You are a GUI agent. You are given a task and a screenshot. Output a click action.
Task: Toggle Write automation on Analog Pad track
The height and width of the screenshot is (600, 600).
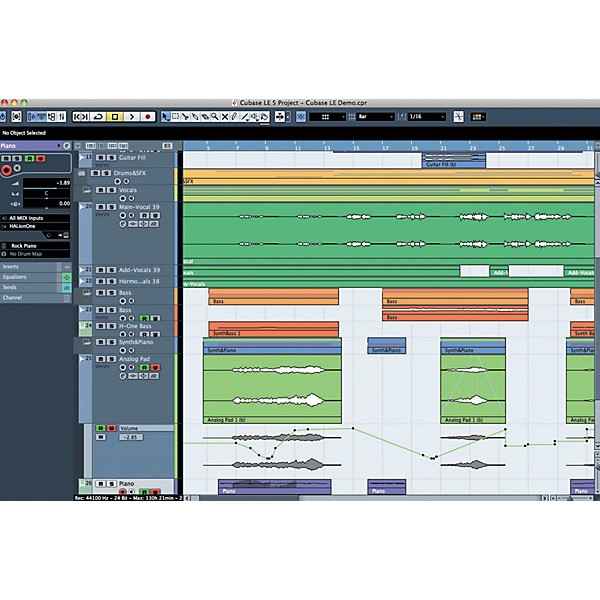tap(155, 367)
